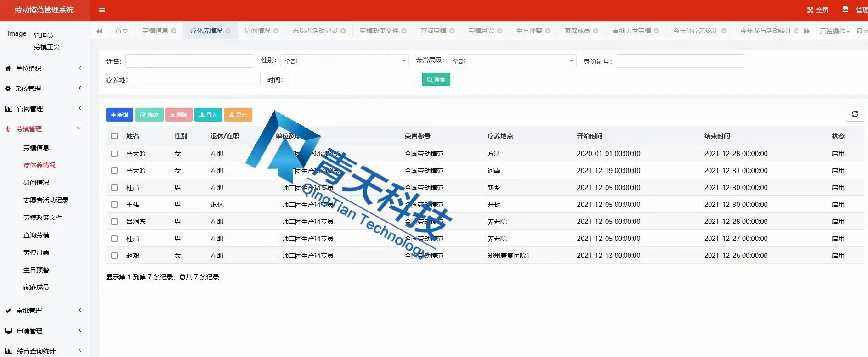Click the 单位组织 home icon
868x357 pixels.
[8, 68]
